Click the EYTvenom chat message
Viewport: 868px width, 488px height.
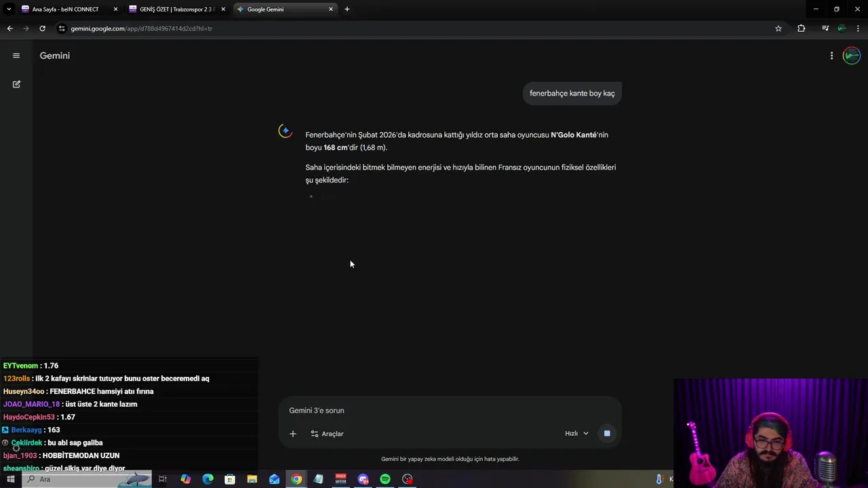tap(31, 365)
